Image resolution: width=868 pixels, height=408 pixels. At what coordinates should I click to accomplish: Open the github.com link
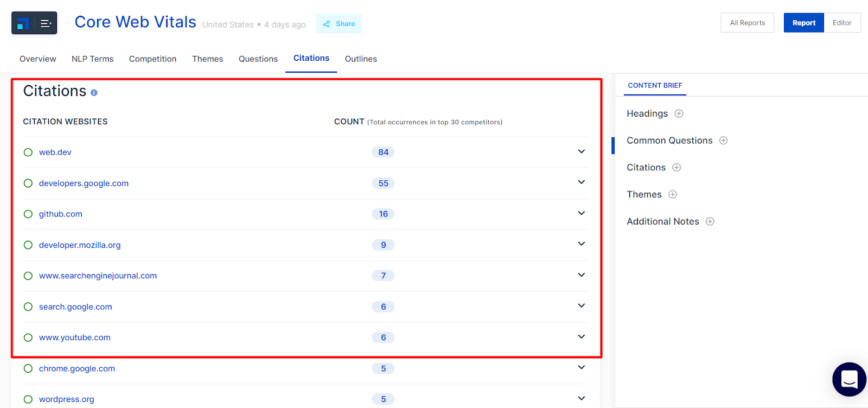click(61, 214)
